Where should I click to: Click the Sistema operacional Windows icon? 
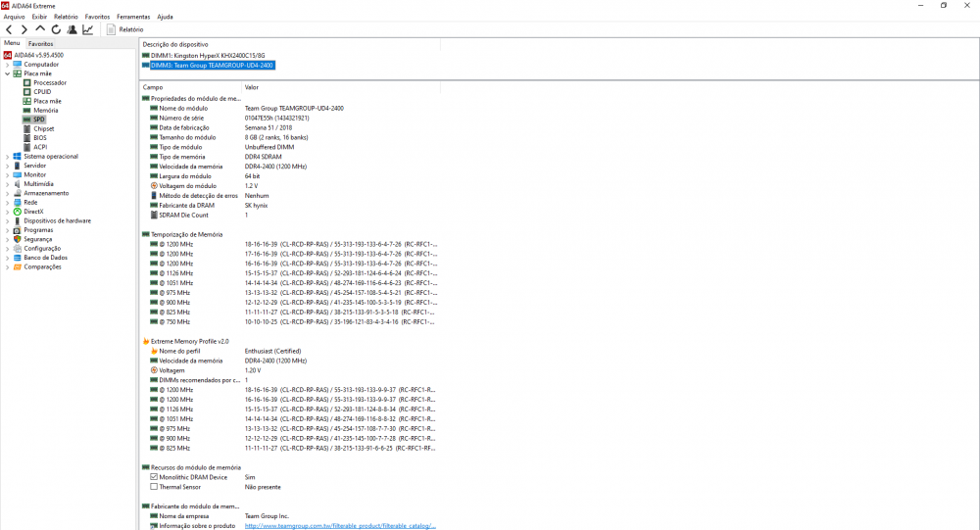pos(17,156)
